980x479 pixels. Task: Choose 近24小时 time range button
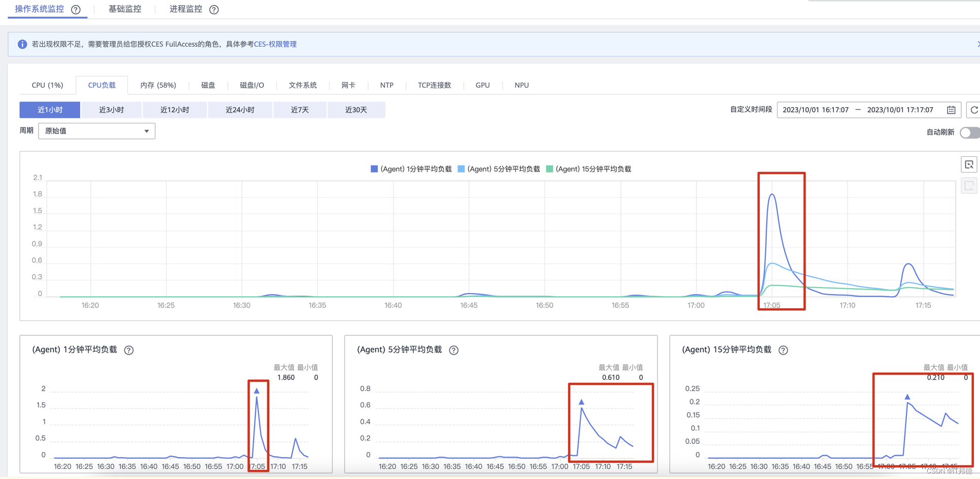(240, 110)
